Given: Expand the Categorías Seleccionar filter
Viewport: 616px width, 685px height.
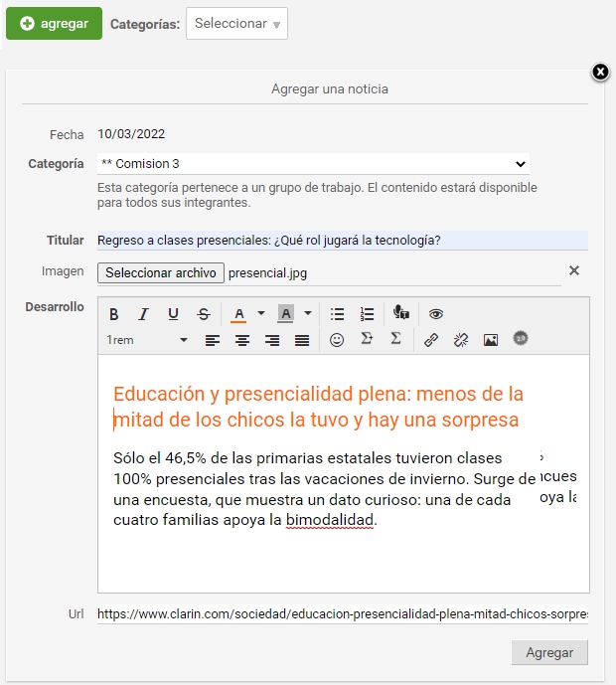Looking at the screenshot, I should click(x=236, y=24).
